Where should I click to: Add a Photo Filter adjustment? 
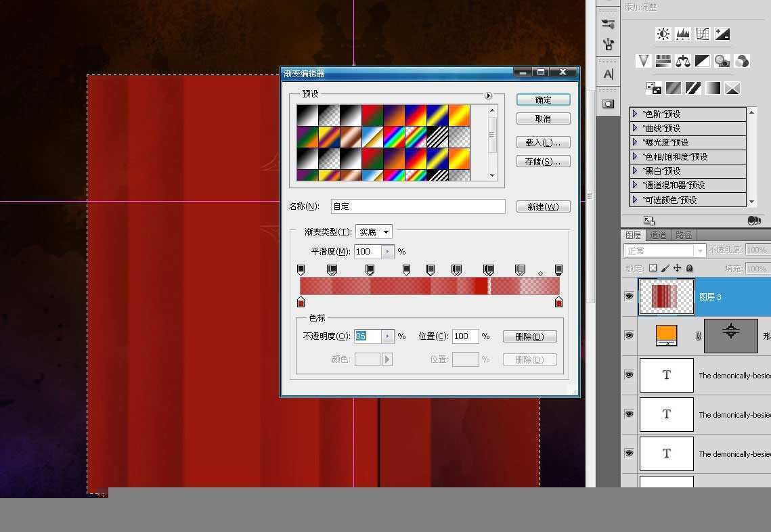(x=722, y=61)
